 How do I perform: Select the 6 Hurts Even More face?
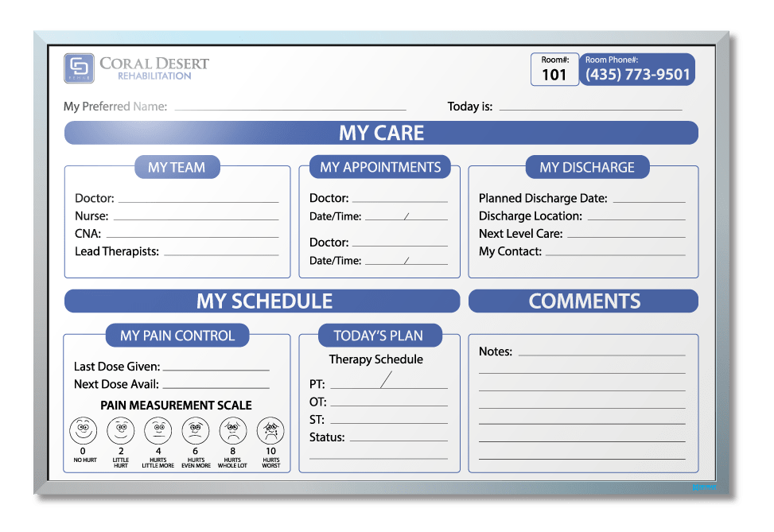click(x=196, y=431)
